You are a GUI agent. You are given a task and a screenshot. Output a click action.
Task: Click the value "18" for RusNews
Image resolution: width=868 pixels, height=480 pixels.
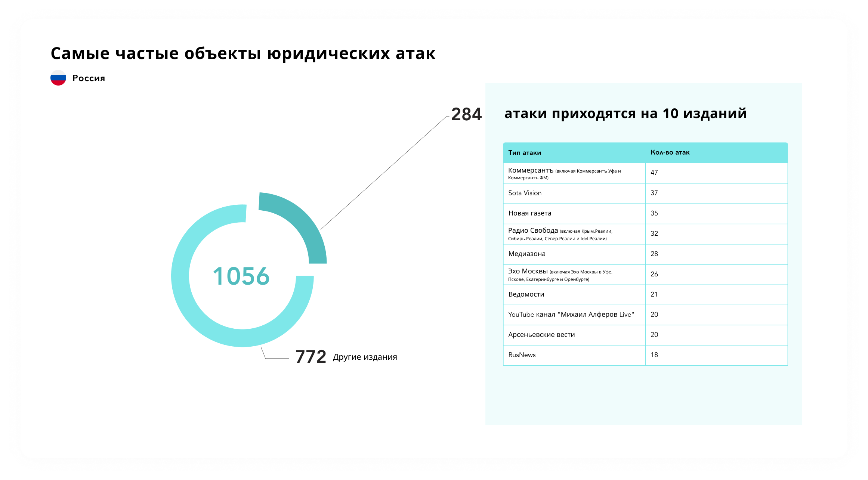pyautogui.click(x=654, y=355)
